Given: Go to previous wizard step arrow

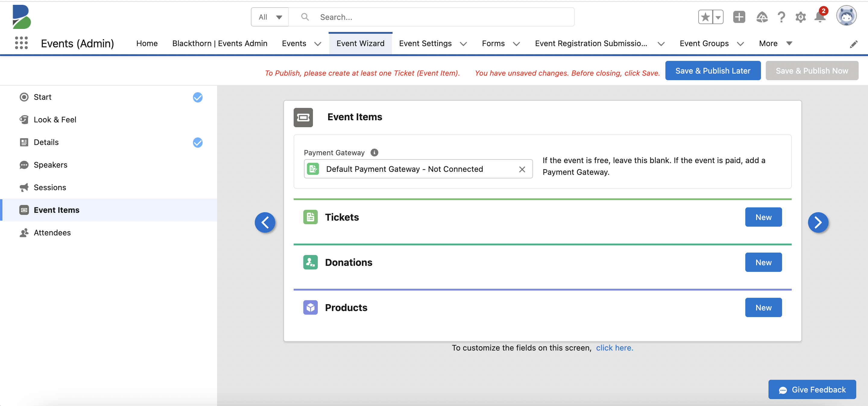Looking at the screenshot, I should tap(265, 222).
